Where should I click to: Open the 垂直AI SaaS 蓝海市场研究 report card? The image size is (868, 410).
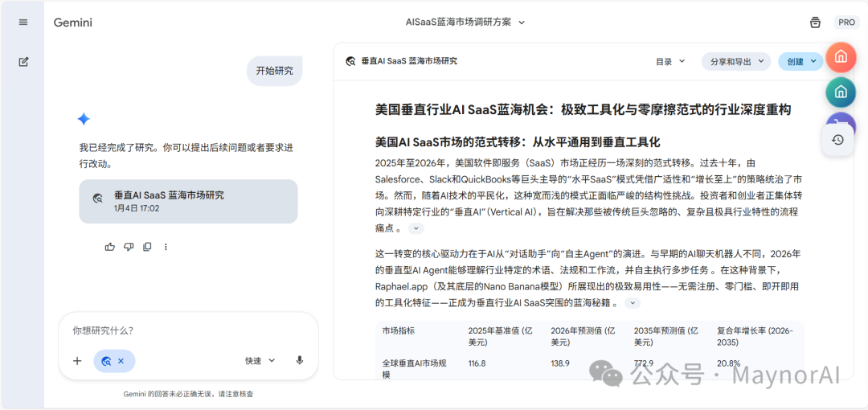(188, 201)
